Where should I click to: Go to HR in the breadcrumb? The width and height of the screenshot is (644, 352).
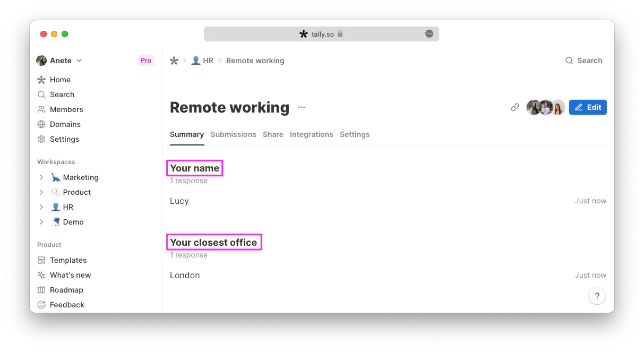(x=202, y=61)
